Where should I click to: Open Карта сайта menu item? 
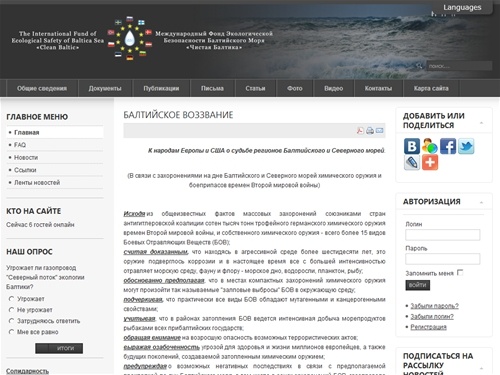[x=431, y=88]
